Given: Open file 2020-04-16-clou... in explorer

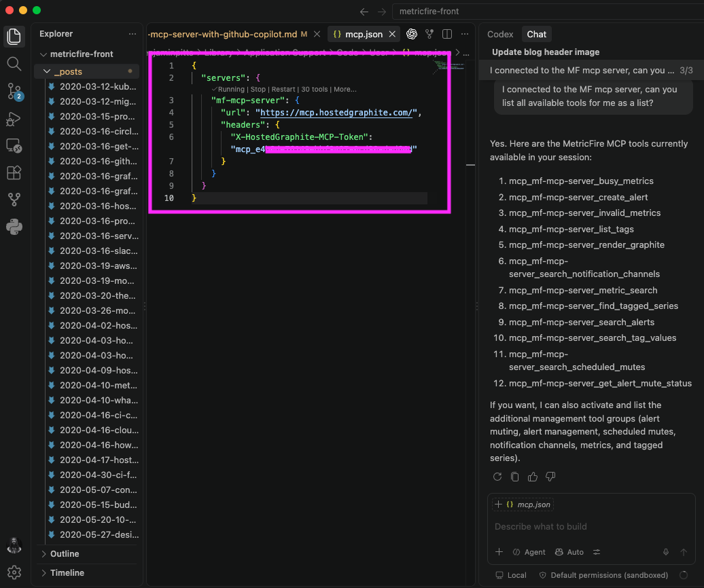Looking at the screenshot, I should [x=93, y=430].
